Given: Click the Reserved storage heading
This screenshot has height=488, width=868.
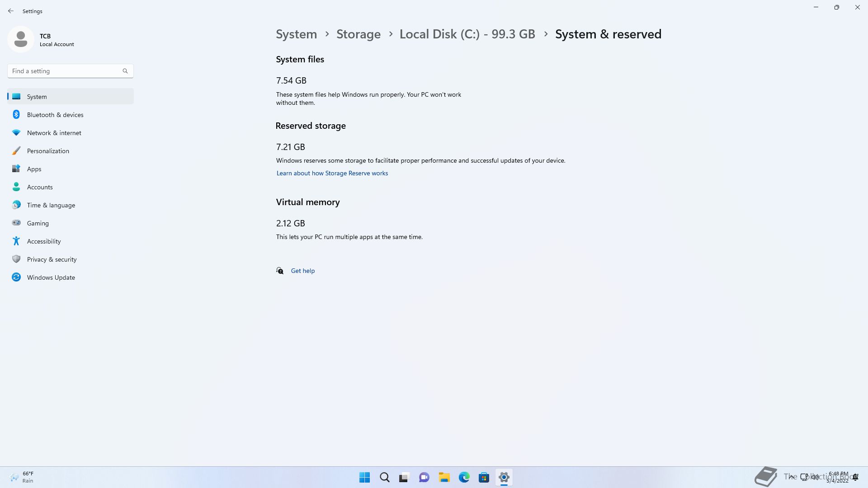Looking at the screenshot, I should click(x=311, y=126).
